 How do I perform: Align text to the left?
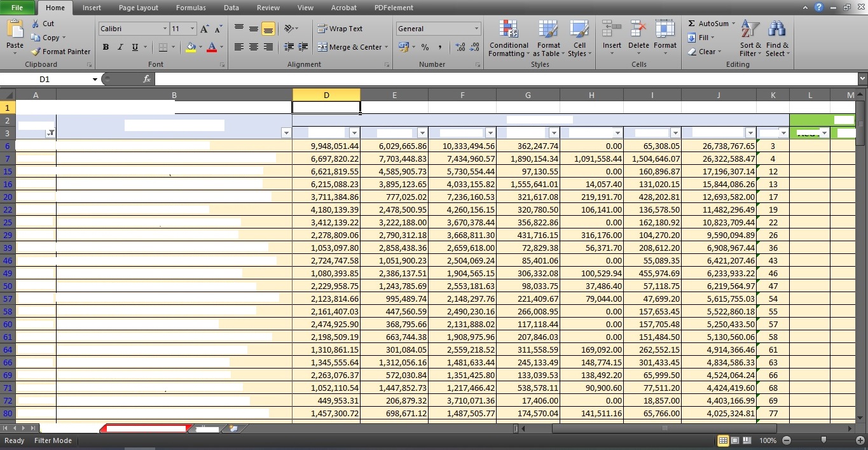(x=239, y=47)
